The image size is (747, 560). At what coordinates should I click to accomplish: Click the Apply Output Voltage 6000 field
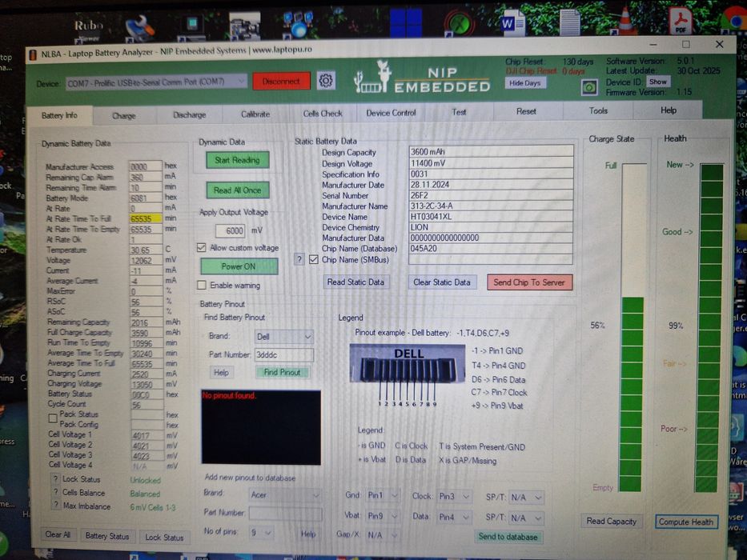[x=230, y=230]
